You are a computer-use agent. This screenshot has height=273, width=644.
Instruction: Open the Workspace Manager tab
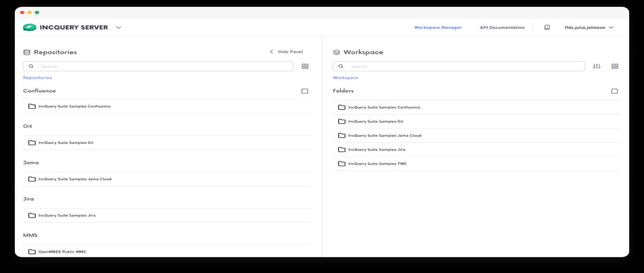438,27
